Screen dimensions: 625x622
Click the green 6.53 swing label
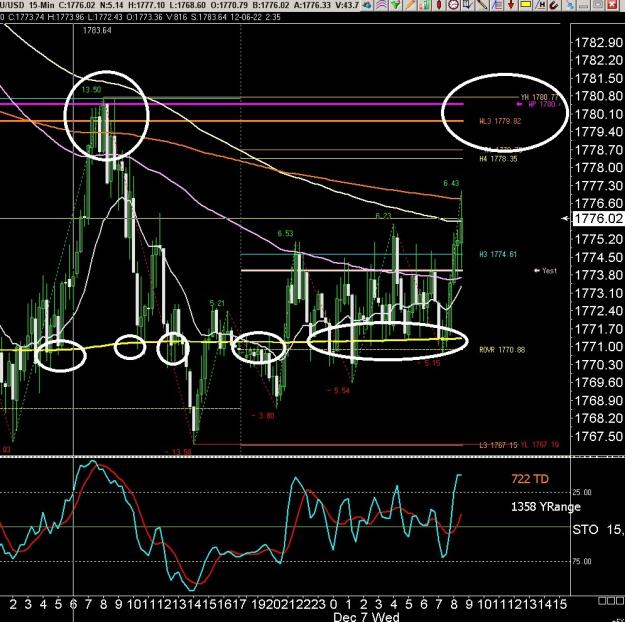point(285,233)
